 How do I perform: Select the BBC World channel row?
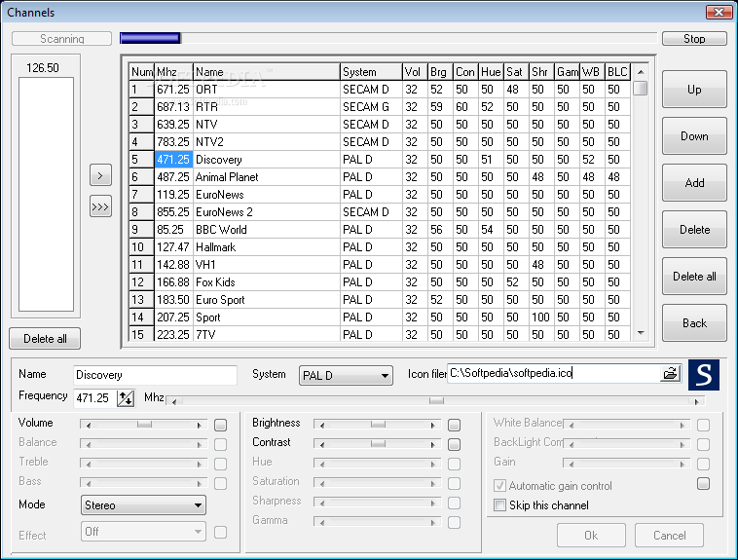[380, 230]
